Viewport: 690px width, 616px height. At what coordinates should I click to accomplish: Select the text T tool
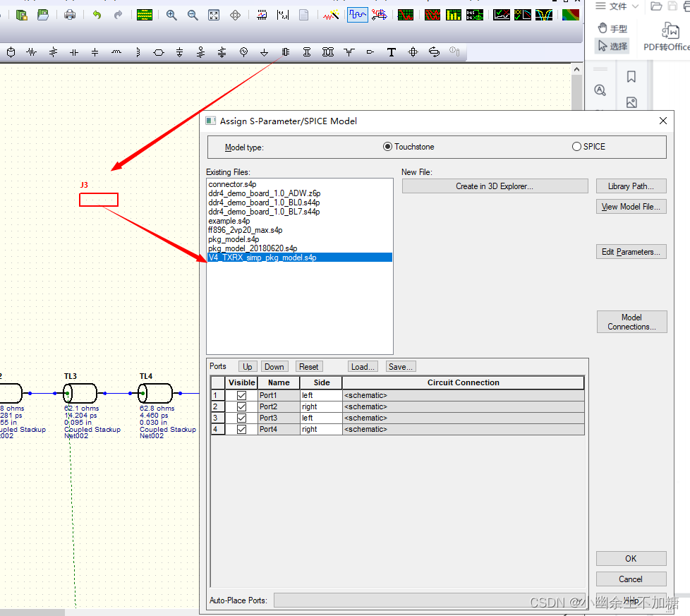click(x=391, y=52)
